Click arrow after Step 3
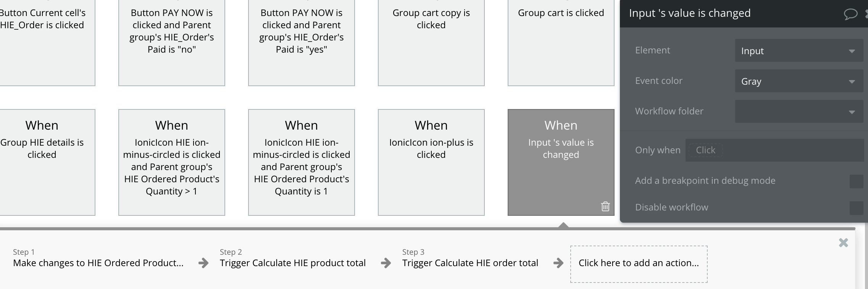 click(558, 263)
